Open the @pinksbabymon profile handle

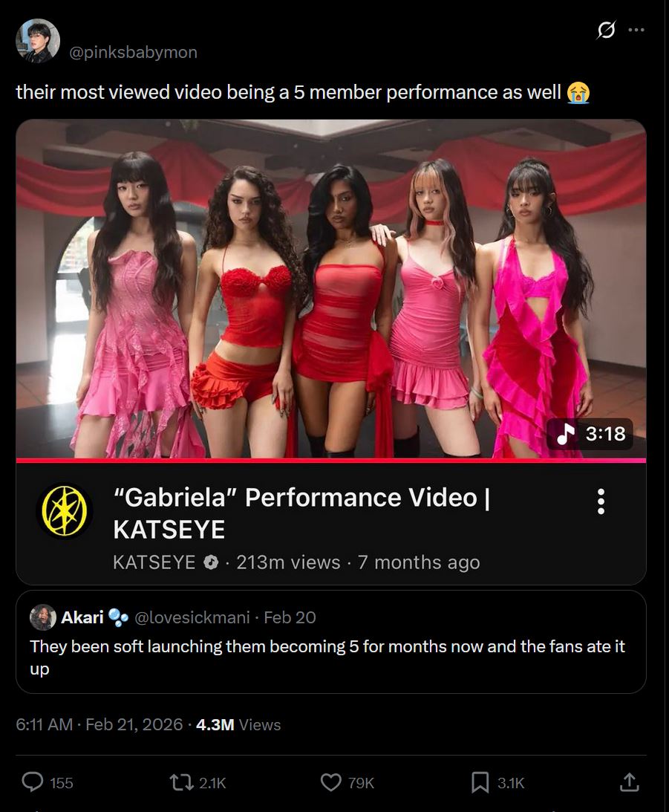(133, 52)
